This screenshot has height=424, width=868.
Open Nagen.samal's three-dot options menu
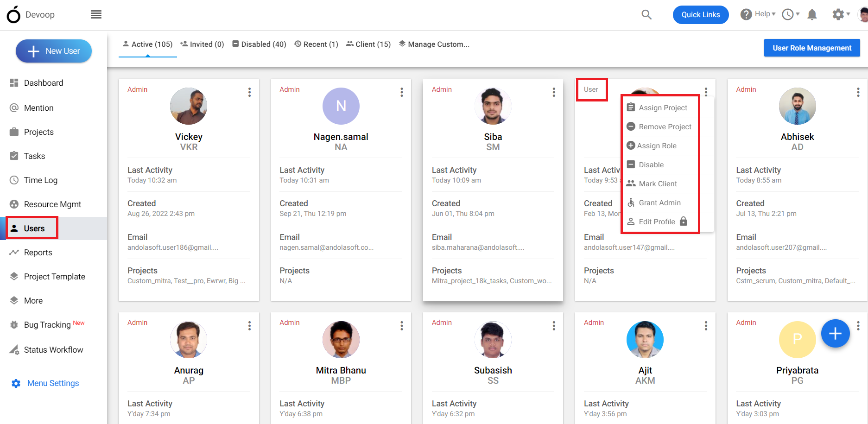pyautogui.click(x=402, y=92)
